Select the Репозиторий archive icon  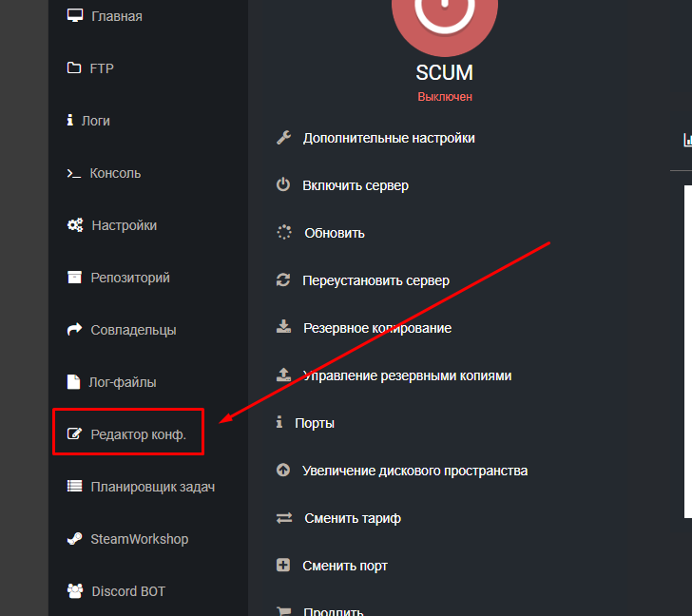tap(74, 278)
